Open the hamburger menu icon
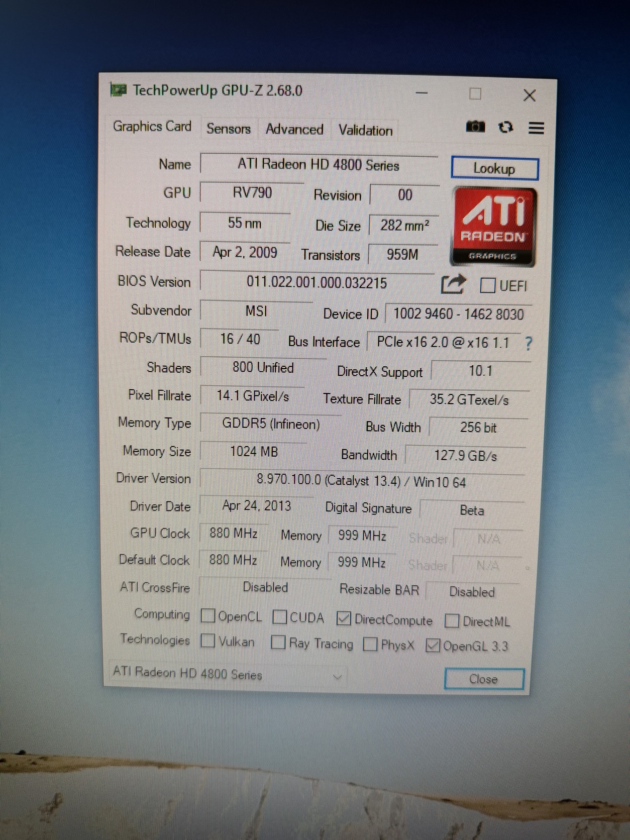 pyautogui.click(x=536, y=128)
